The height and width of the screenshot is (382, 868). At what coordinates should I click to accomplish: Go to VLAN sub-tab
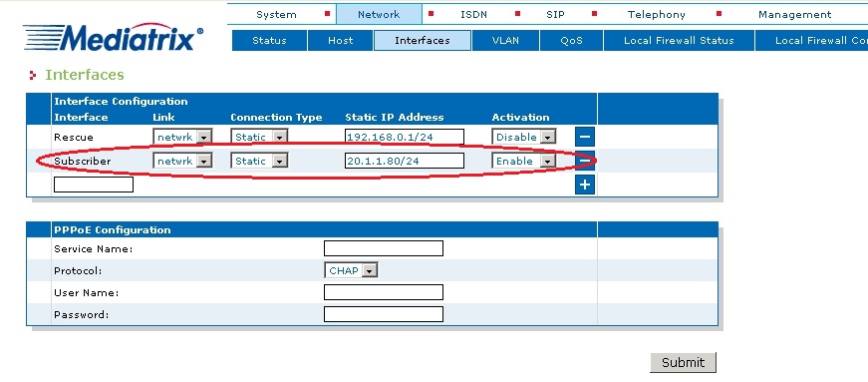[505, 41]
